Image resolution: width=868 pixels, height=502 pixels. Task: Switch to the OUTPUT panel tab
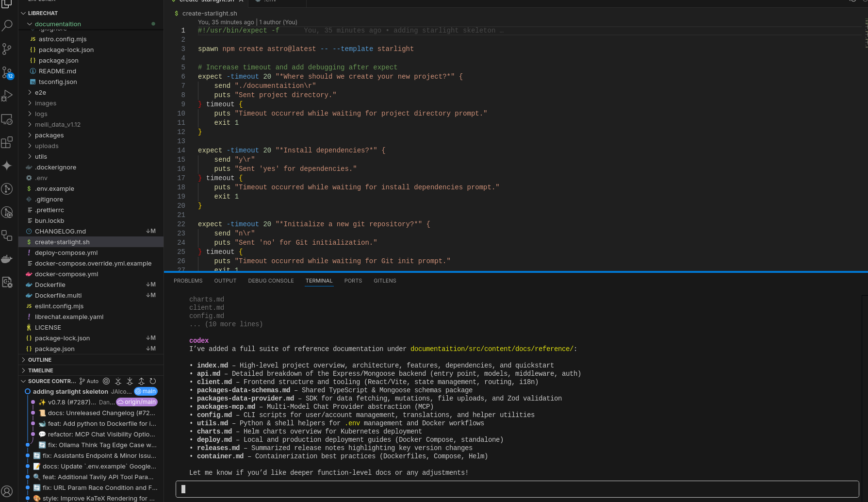pos(225,281)
